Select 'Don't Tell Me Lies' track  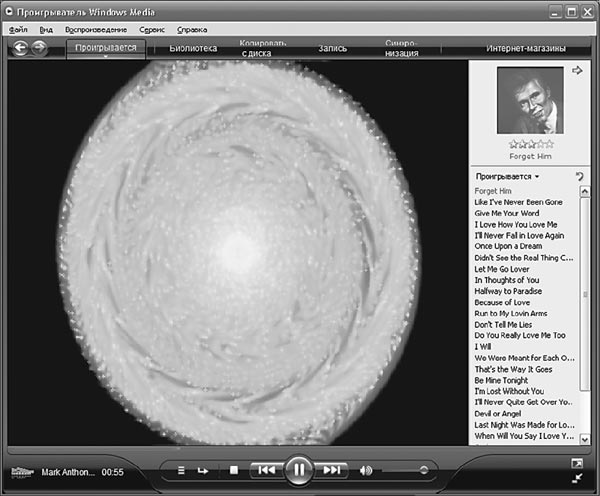[503, 325]
